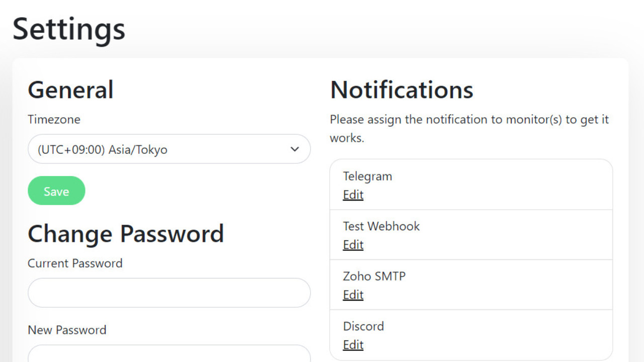
Task: Click the Timezone field label
Action: coord(54,120)
